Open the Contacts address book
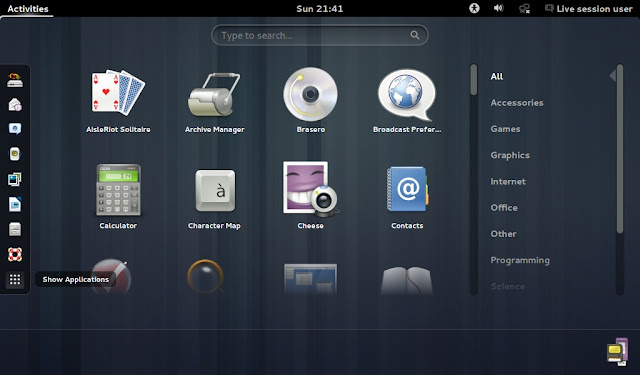The height and width of the screenshot is (375, 640). 407,189
